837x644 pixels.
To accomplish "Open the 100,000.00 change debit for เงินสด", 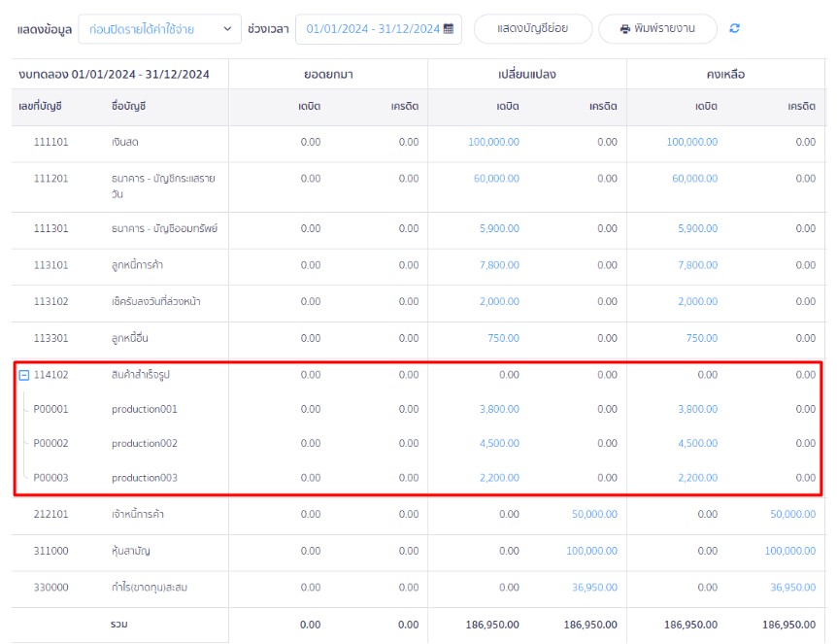I will pyautogui.click(x=493, y=142).
